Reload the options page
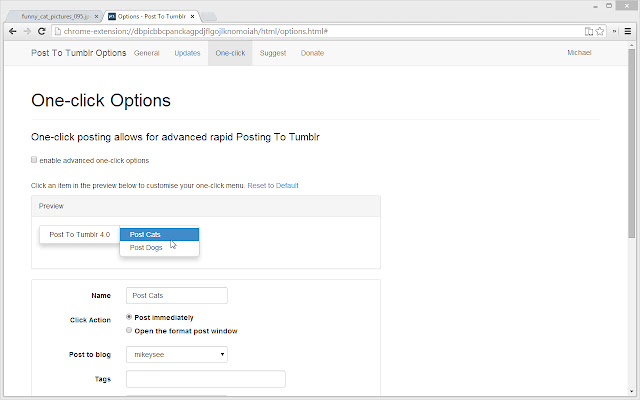Image resolution: width=640 pixels, height=400 pixels. [41, 31]
